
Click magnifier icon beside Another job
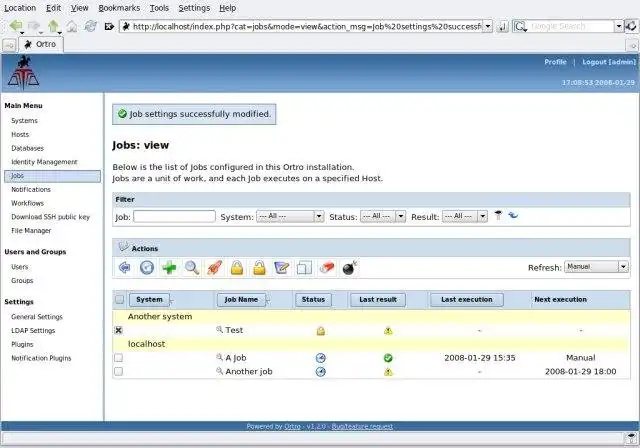coord(219,371)
